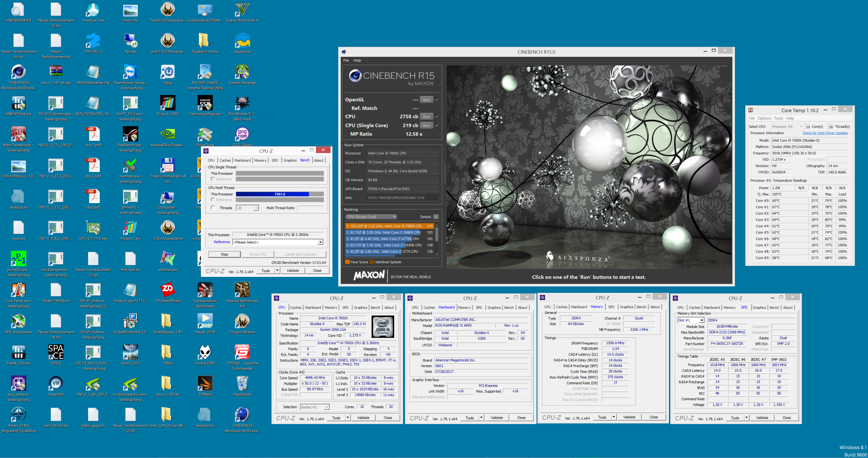The image size is (868, 458).
Task: Open MSI Afterburner desktop icon
Action: (18, 324)
